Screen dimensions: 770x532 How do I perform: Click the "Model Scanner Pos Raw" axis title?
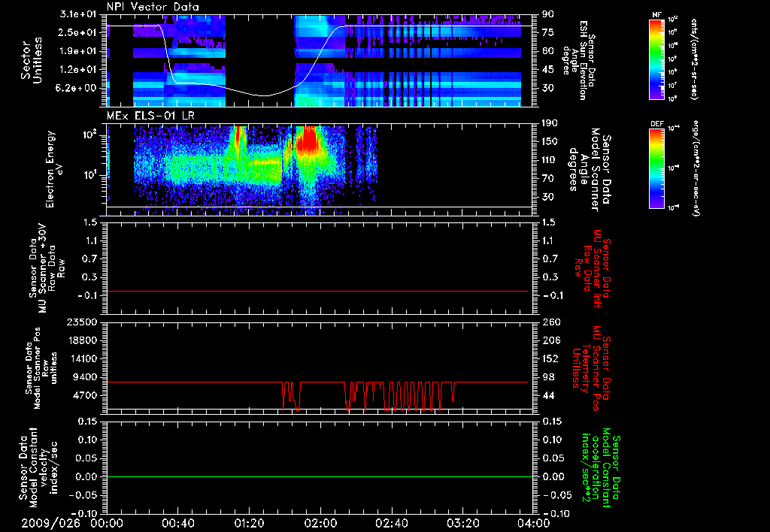click(x=41, y=368)
